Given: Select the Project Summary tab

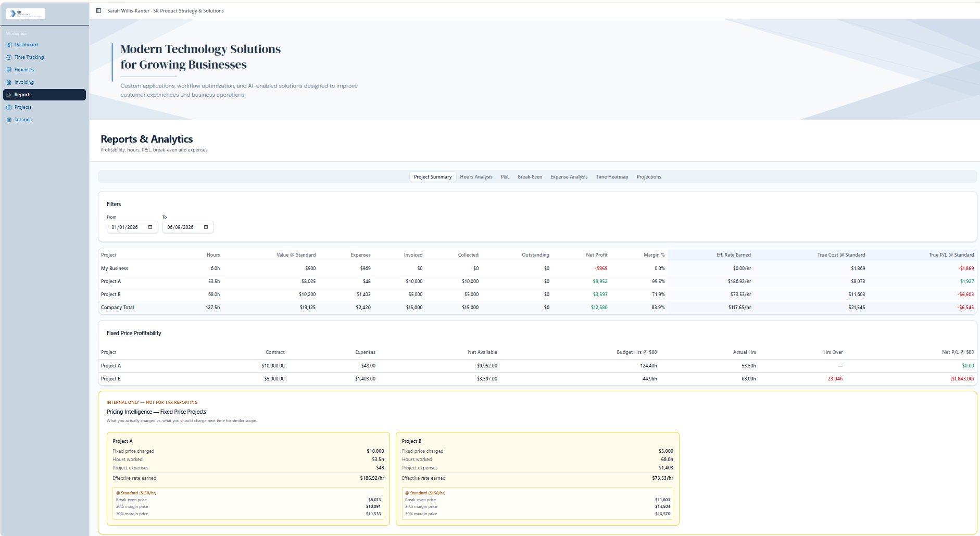Looking at the screenshot, I should 433,177.
